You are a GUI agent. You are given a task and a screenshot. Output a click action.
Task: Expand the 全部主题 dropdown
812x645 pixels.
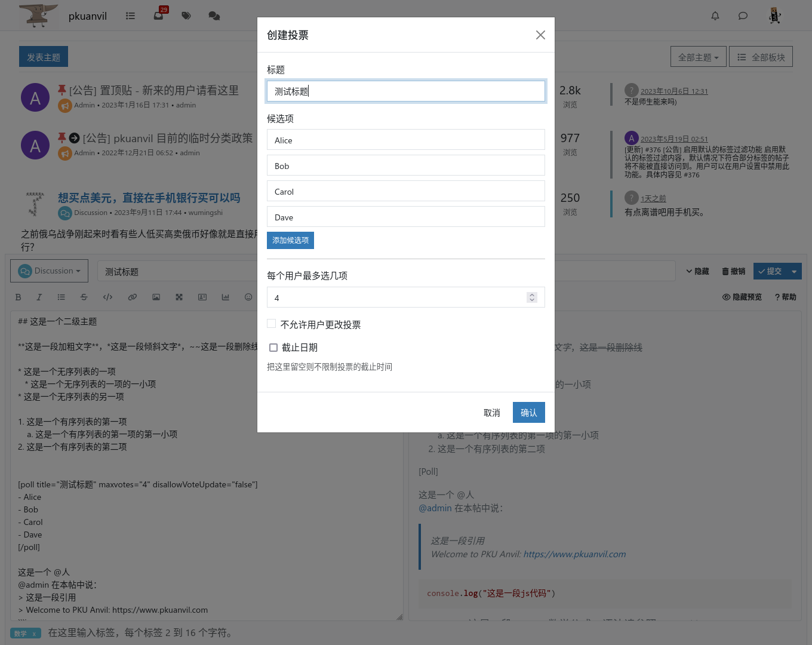point(699,57)
